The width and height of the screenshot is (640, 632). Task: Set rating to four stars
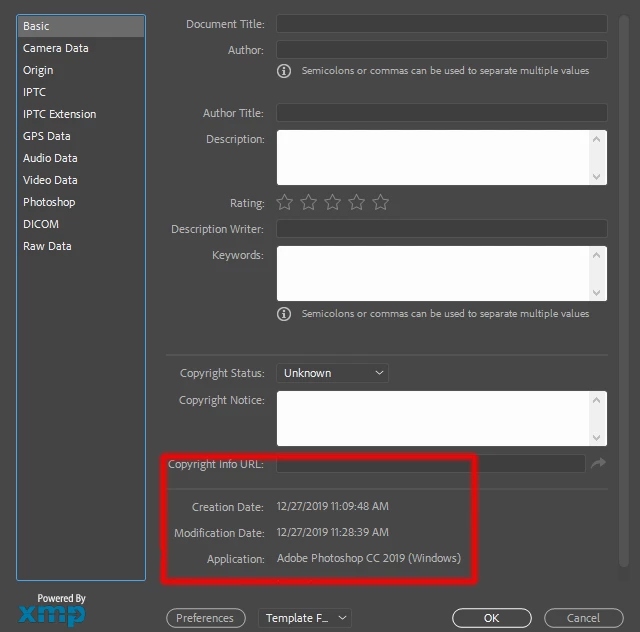(x=357, y=203)
